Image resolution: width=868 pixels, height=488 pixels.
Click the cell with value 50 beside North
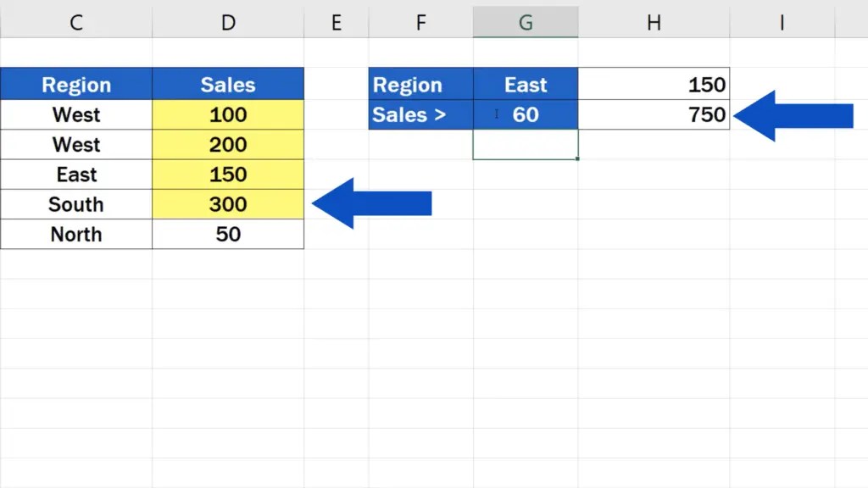coord(227,234)
